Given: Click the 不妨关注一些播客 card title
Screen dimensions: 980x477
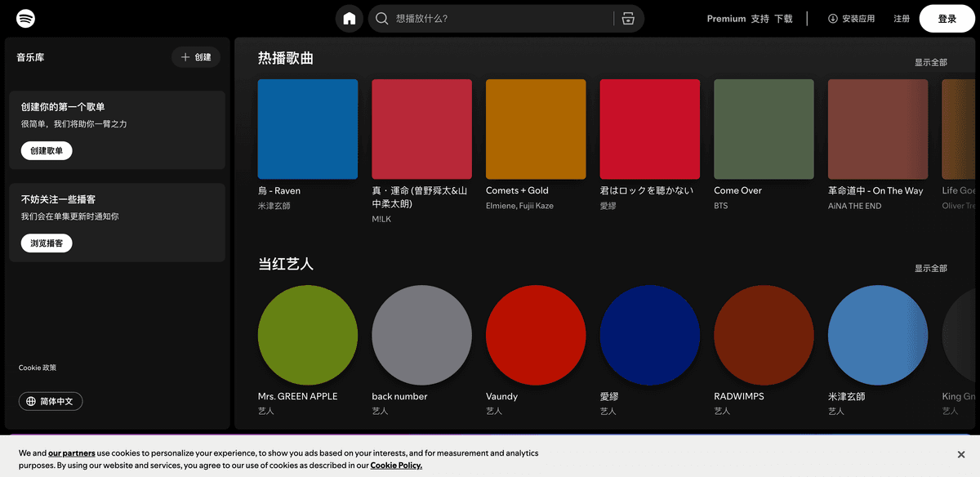Looking at the screenshot, I should [x=58, y=199].
